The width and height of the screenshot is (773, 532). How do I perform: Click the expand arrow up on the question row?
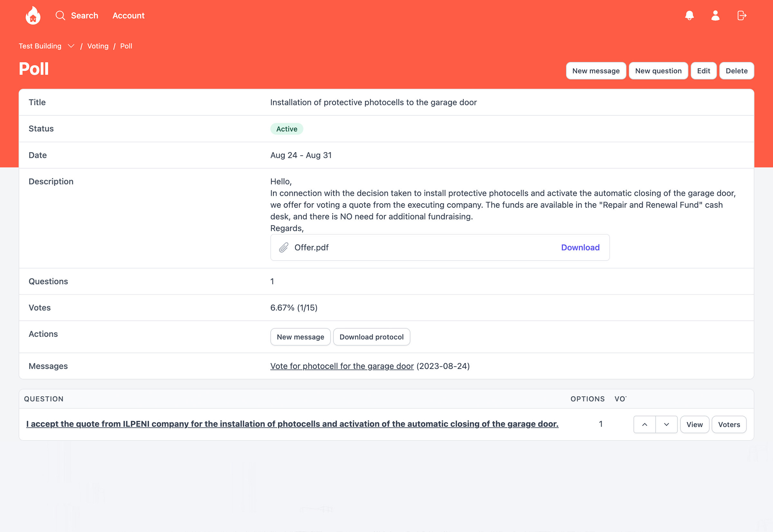(x=644, y=424)
